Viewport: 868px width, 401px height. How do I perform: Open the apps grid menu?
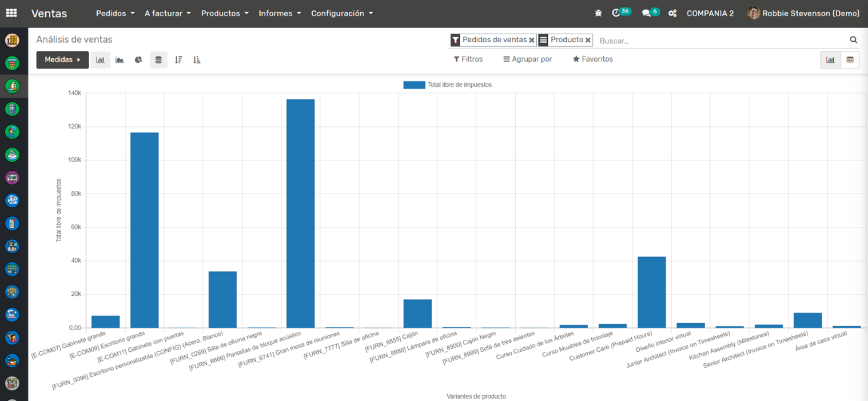[x=11, y=13]
